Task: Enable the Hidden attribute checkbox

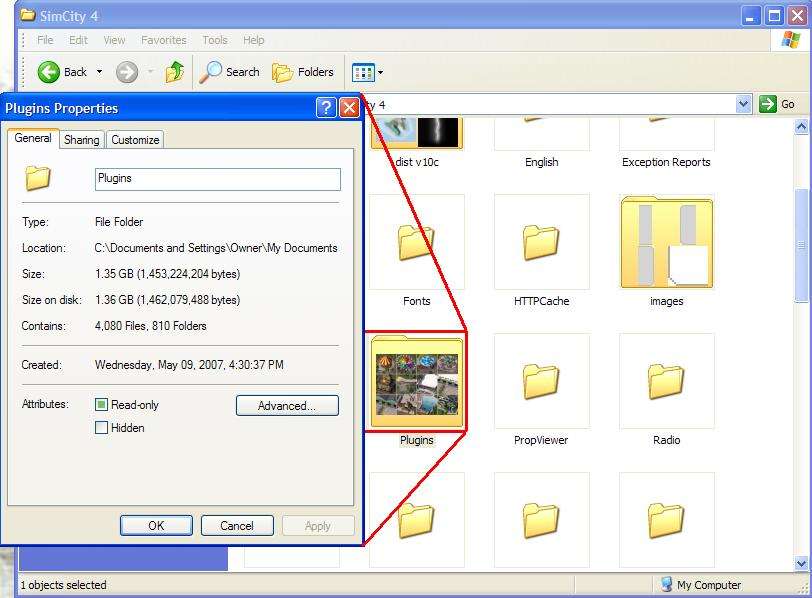Action: coord(102,428)
